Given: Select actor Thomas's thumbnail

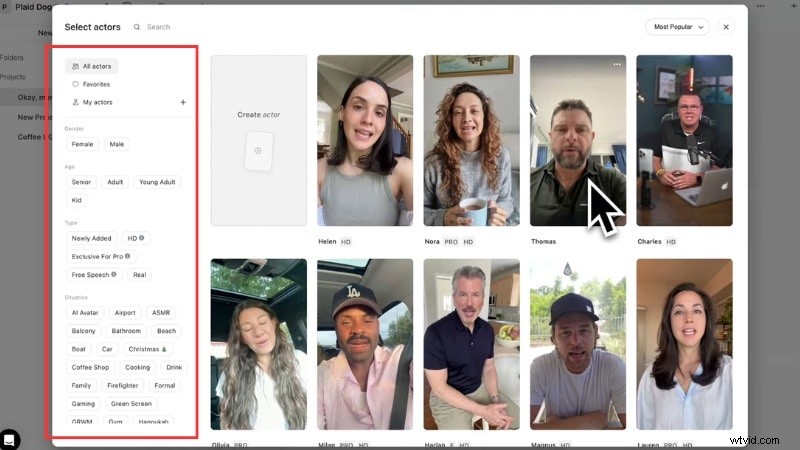Looking at the screenshot, I should click(578, 140).
